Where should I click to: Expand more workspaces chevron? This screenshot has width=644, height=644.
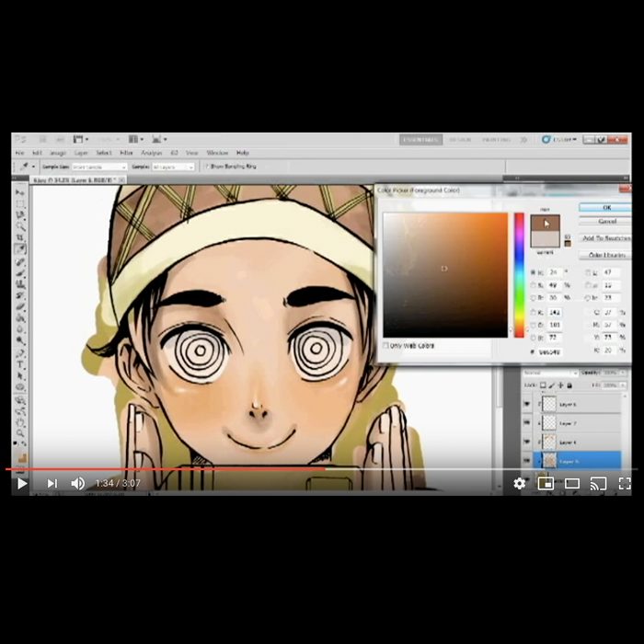coord(523,140)
